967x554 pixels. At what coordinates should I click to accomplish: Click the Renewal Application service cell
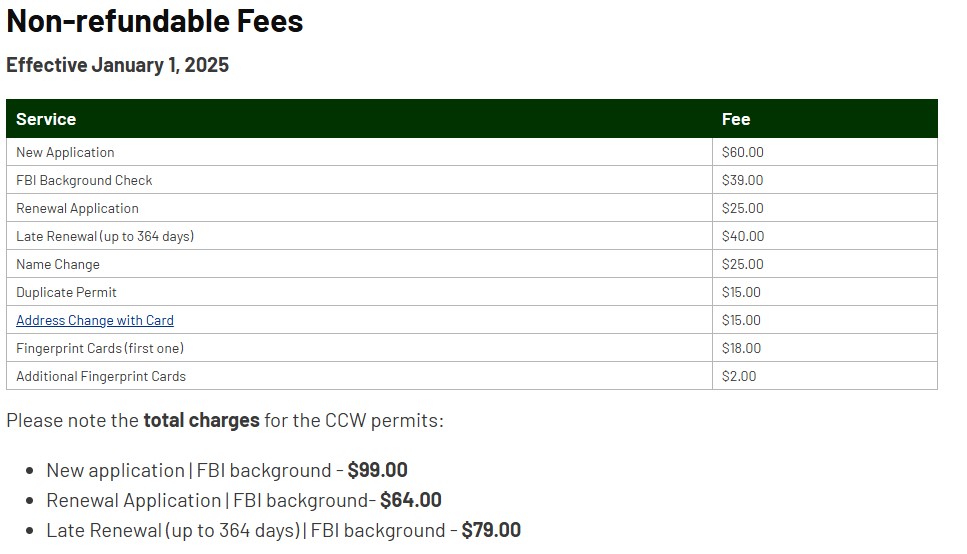tap(77, 209)
